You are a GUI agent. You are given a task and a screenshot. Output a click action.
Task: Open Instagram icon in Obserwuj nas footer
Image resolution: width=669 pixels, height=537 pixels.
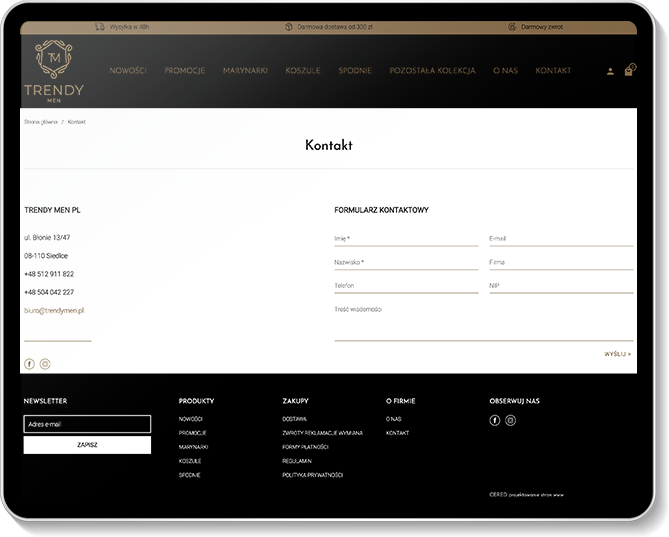pyautogui.click(x=511, y=420)
